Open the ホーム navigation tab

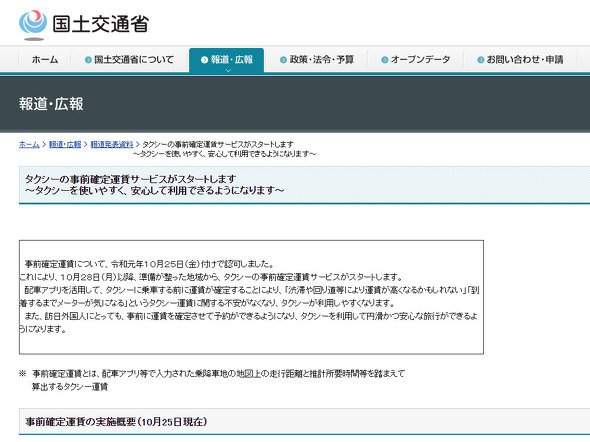pos(45,59)
